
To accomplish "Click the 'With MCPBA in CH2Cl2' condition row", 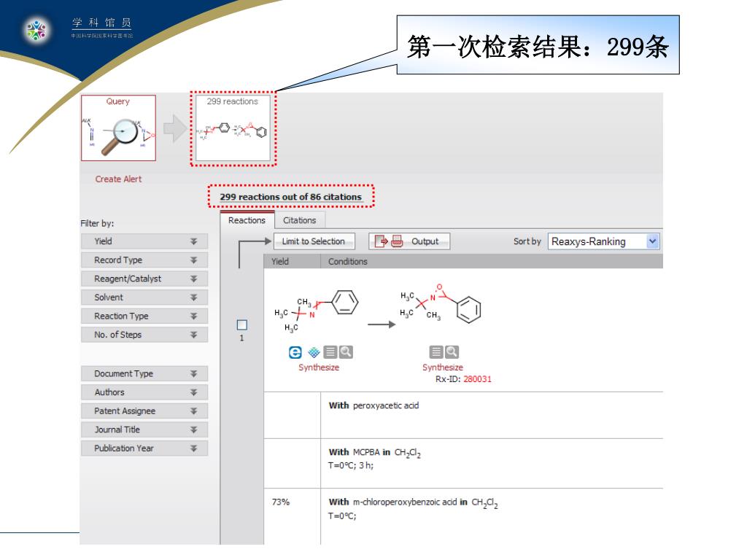I will click(x=463, y=463).
